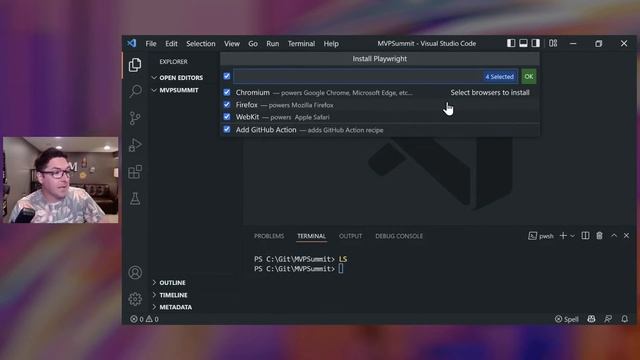This screenshot has height=360, width=640.
Task: Open the View menu
Action: 232,44
